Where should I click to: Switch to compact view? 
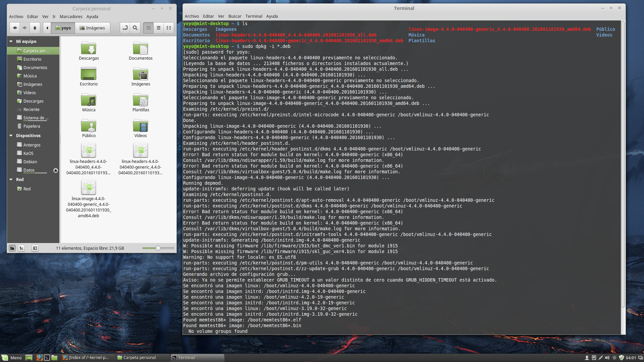pos(169,28)
